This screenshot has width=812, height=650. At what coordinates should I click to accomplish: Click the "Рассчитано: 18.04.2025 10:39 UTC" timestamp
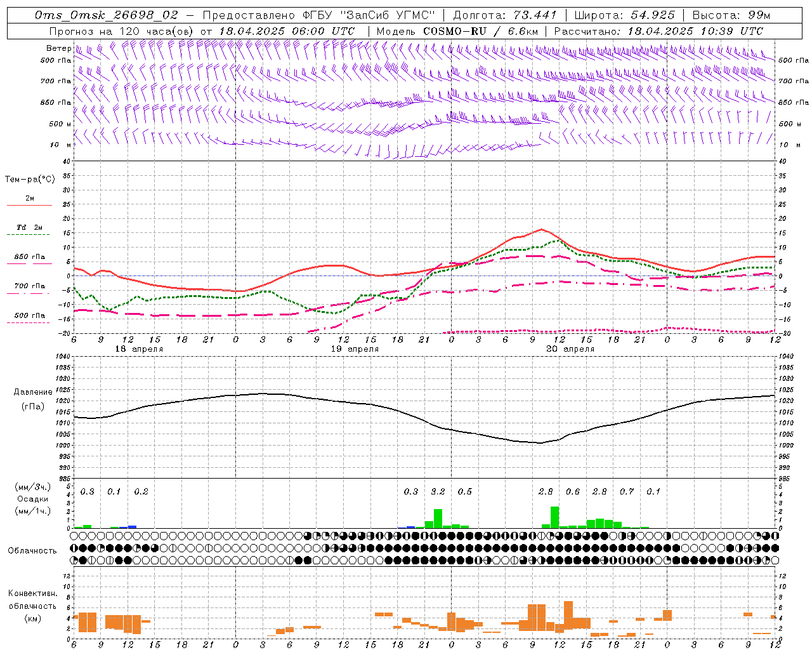tap(658, 31)
